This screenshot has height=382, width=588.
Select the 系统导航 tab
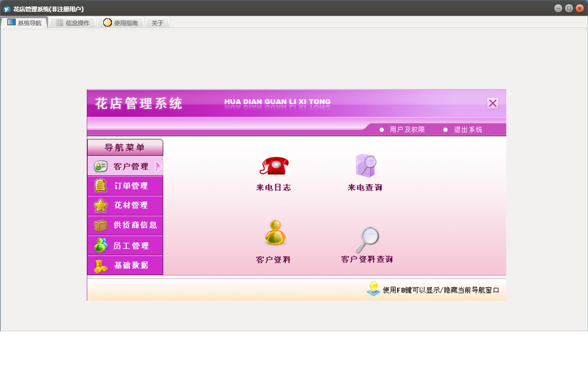pos(24,23)
